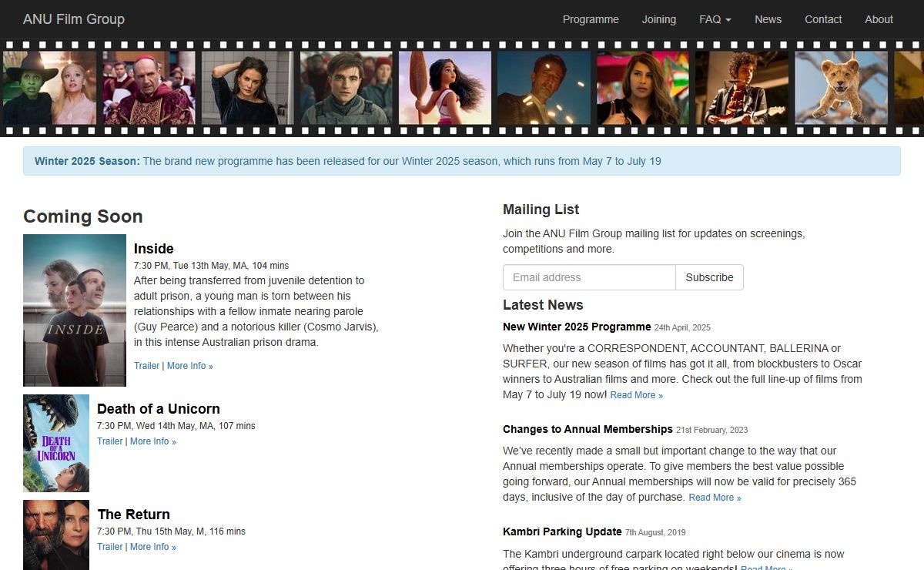The width and height of the screenshot is (924, 570).
Task: Select the curly-haired guitarist film still
Action: (x=742, y=88)
